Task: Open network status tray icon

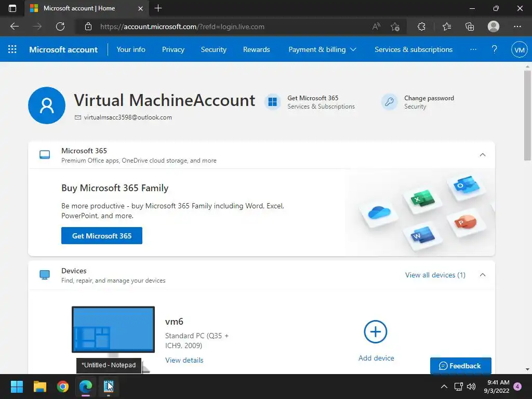Action: click(x=458, y=387)
